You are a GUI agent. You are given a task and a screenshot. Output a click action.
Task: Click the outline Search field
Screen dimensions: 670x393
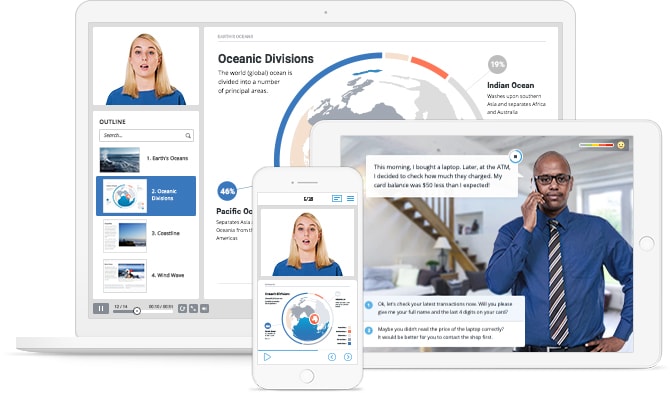point(146,135)
